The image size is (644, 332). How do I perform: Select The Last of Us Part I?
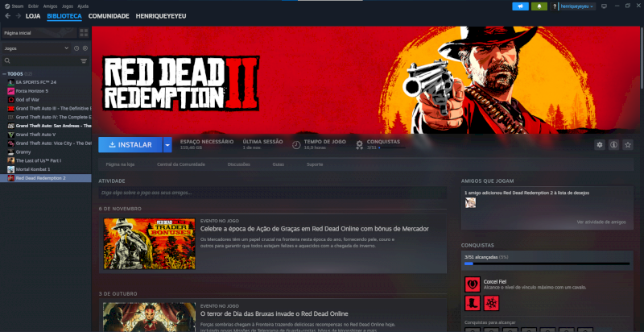(x=46, y=160)
